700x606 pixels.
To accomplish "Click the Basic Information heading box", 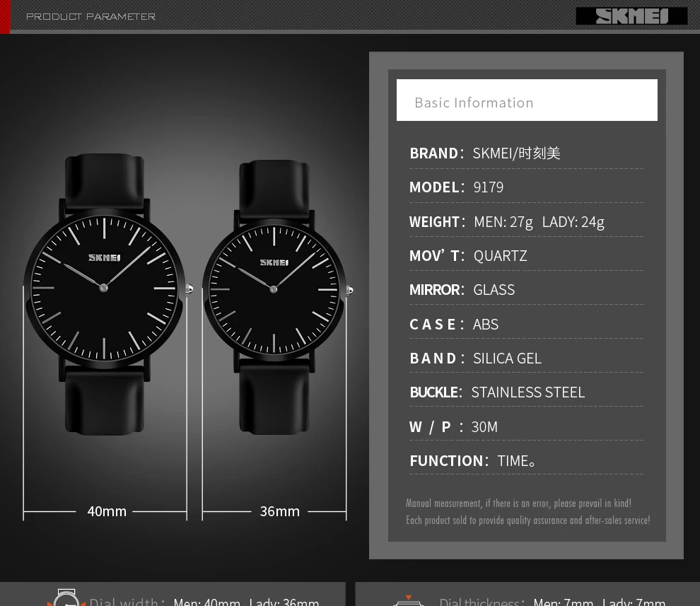I will tap(527, 100).
